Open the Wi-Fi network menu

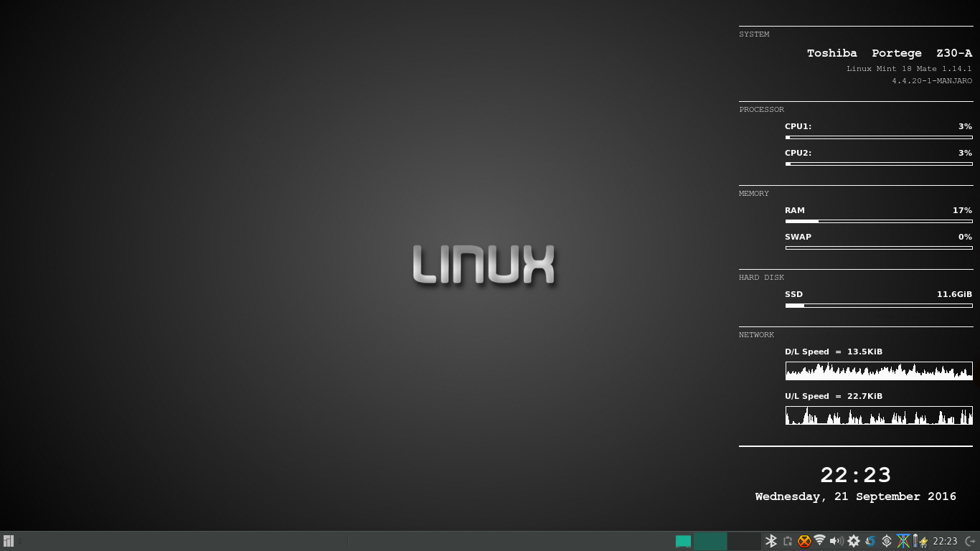[820, 540]
